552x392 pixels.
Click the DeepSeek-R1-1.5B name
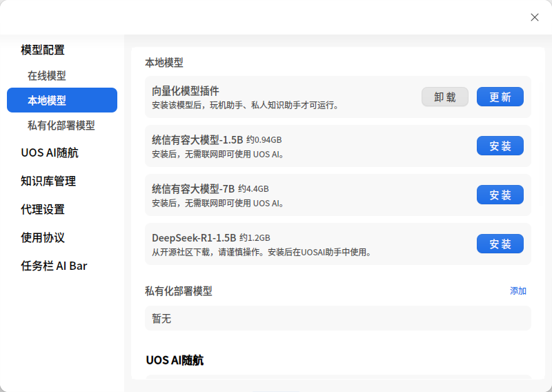coord(194,238)
